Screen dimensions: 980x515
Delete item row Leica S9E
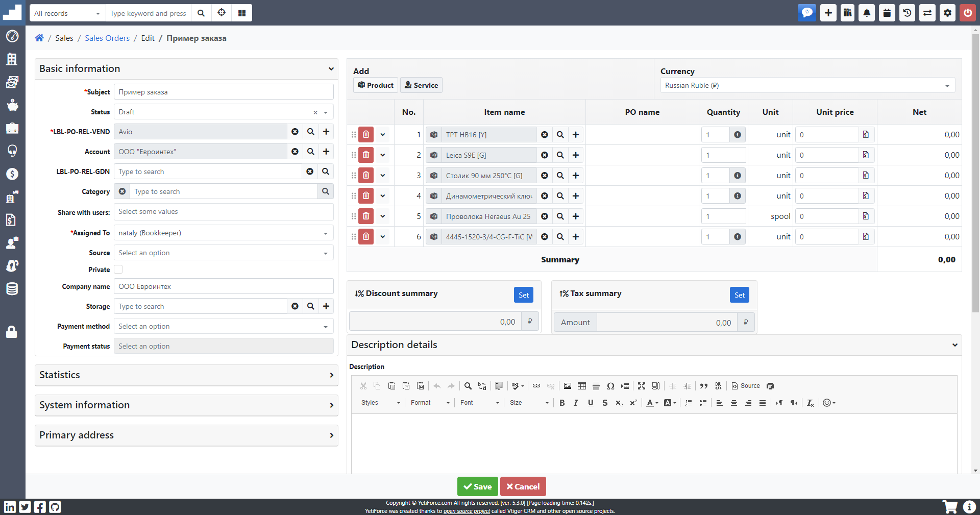click(366, 155)
